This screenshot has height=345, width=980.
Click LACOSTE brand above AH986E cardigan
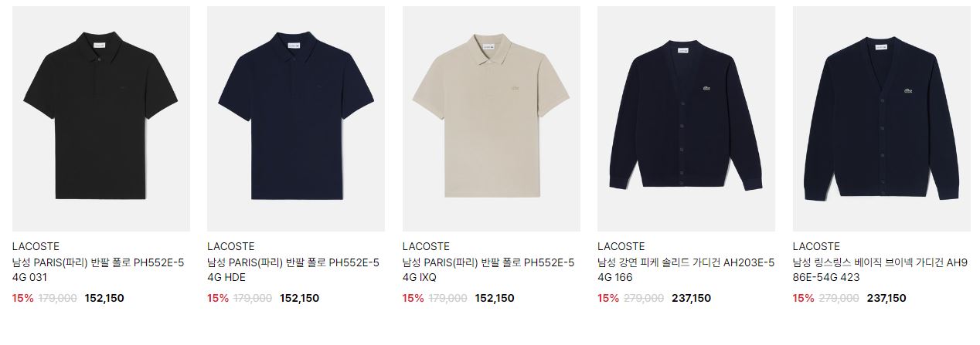[x=816, y=246]
